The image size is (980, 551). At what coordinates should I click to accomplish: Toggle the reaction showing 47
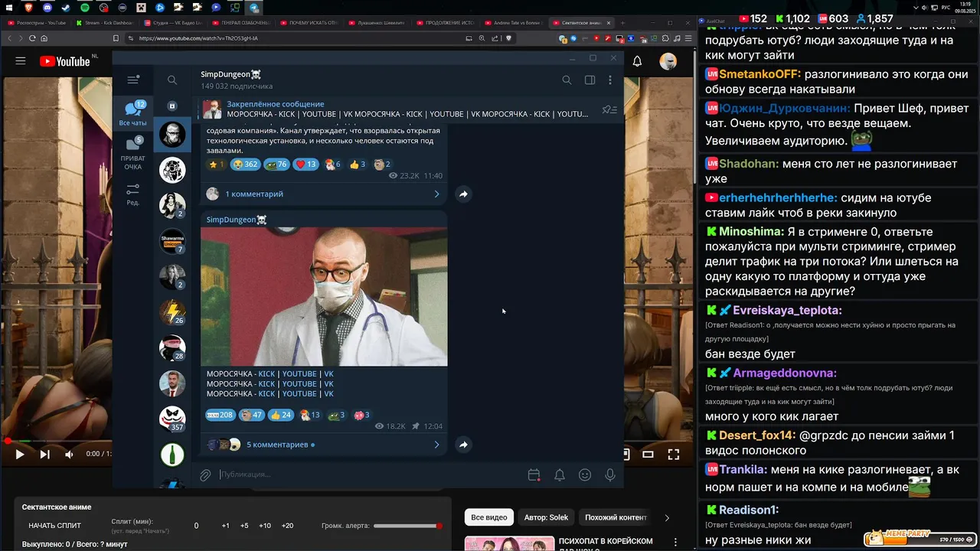[252, 415]
